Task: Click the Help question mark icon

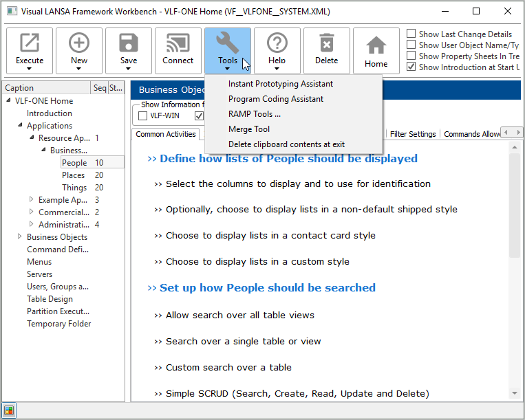Action: click(x=277, y=43)
